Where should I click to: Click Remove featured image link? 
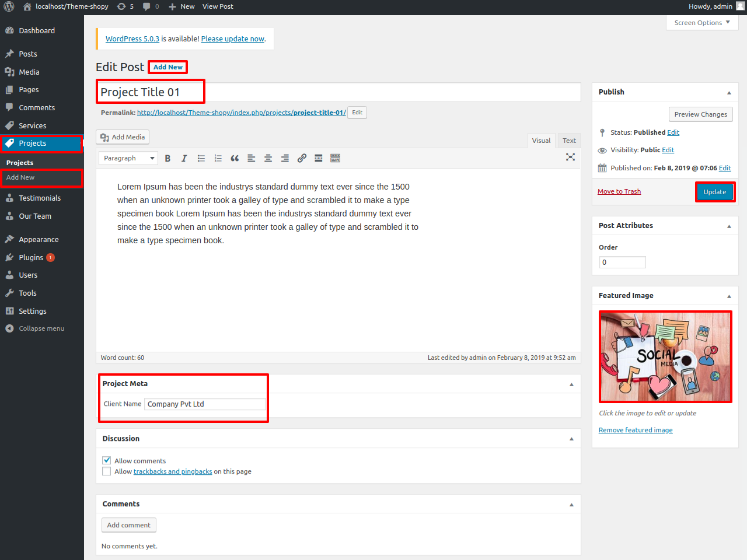tap(636, 430)
